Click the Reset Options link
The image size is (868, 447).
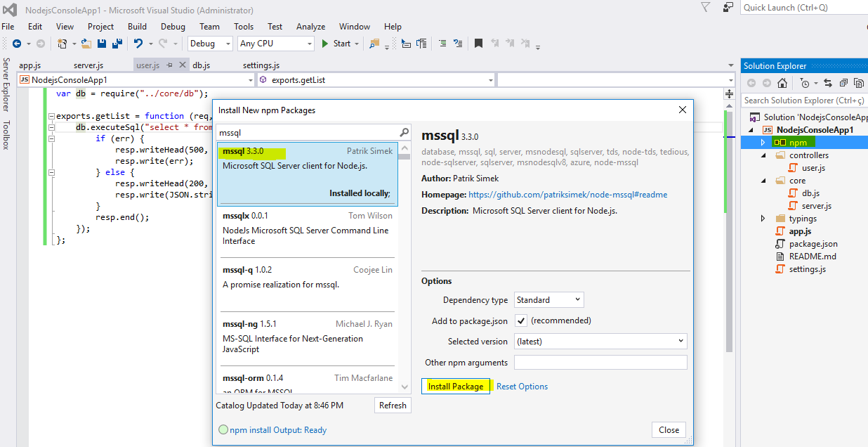click(522, 387)
